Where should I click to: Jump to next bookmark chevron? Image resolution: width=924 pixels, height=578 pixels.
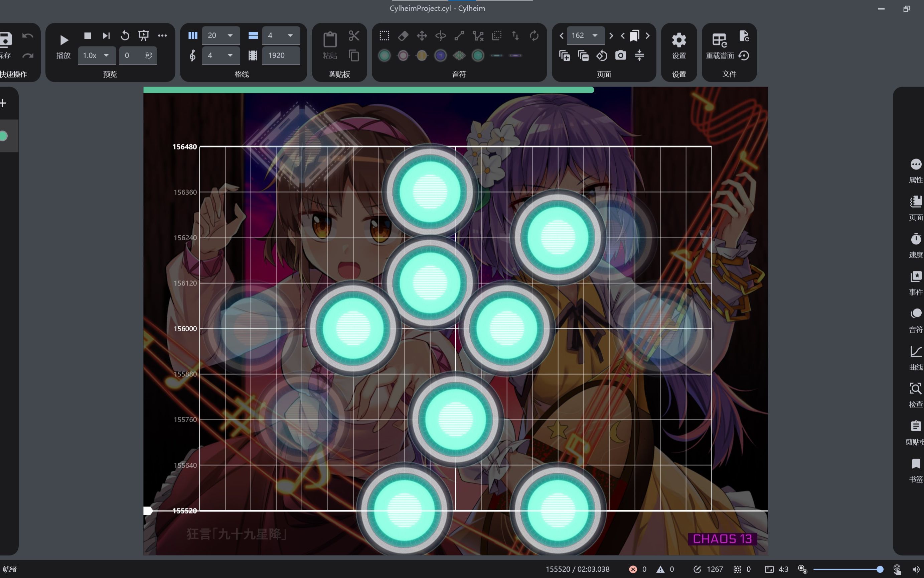647,35
